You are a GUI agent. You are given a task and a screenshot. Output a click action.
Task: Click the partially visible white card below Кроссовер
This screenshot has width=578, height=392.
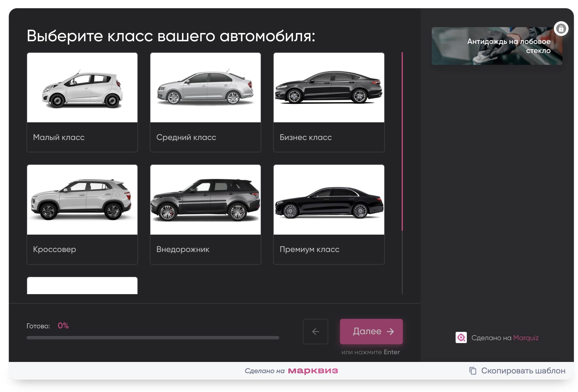click(x=82, y=285)
